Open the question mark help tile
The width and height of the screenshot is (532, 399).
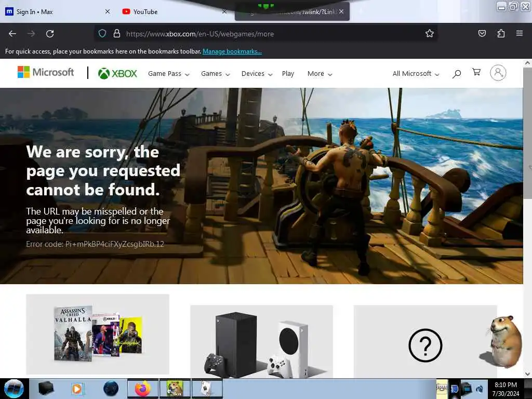(425, 341)
